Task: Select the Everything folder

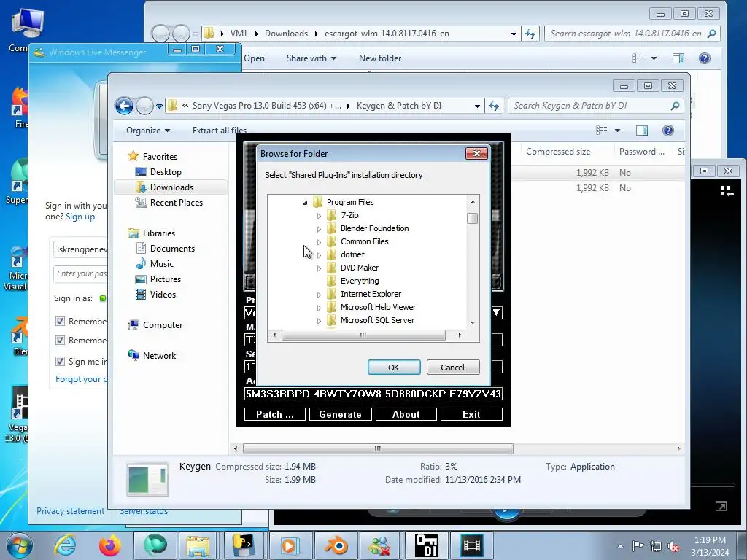Action: click(x=360, y=281)
